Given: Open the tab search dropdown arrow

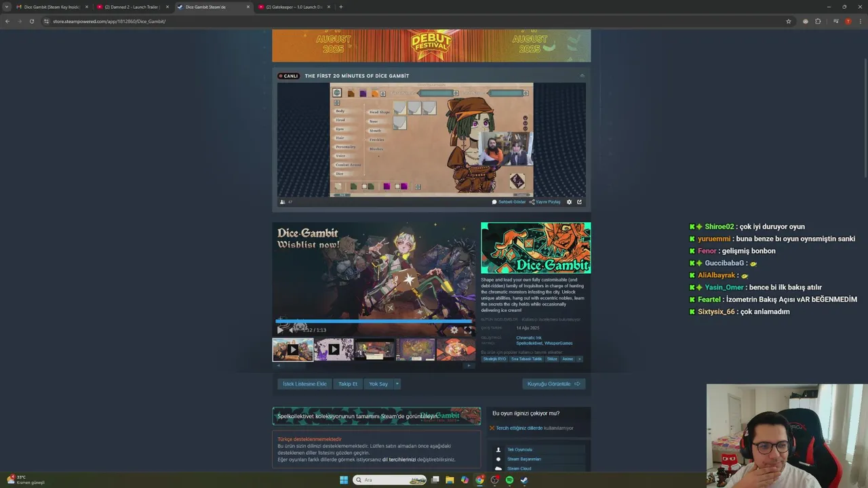Looking at the screenshot, I should pos(7,7).
